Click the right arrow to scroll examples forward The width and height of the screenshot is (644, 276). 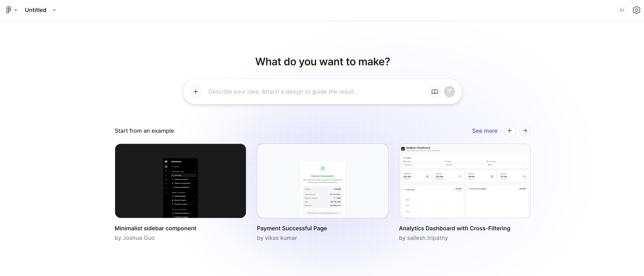pos(525,131)
